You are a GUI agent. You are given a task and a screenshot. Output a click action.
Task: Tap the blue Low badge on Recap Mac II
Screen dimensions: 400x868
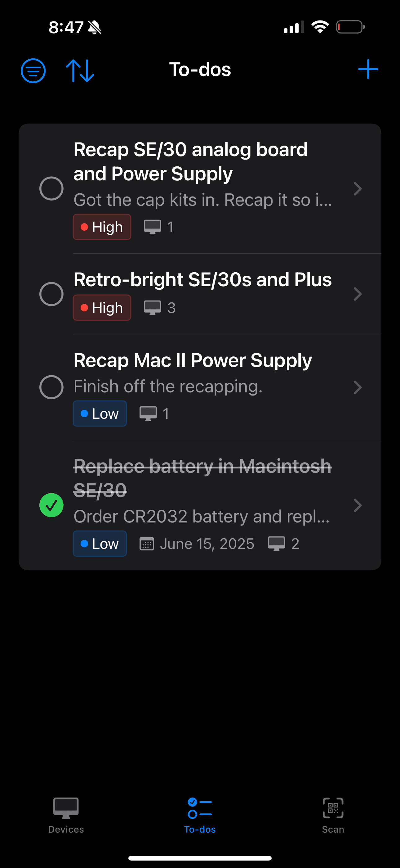(x=100, y=414)
